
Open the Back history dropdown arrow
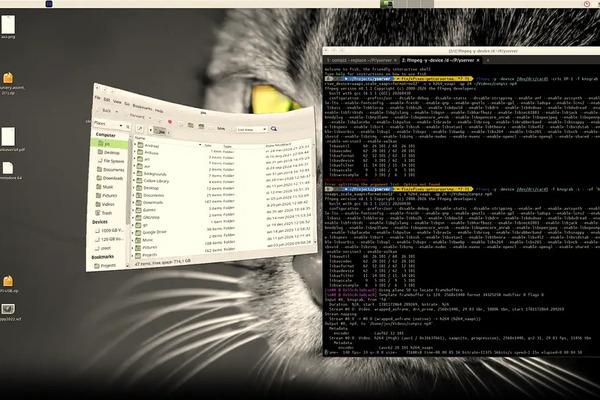click(117, 112)
